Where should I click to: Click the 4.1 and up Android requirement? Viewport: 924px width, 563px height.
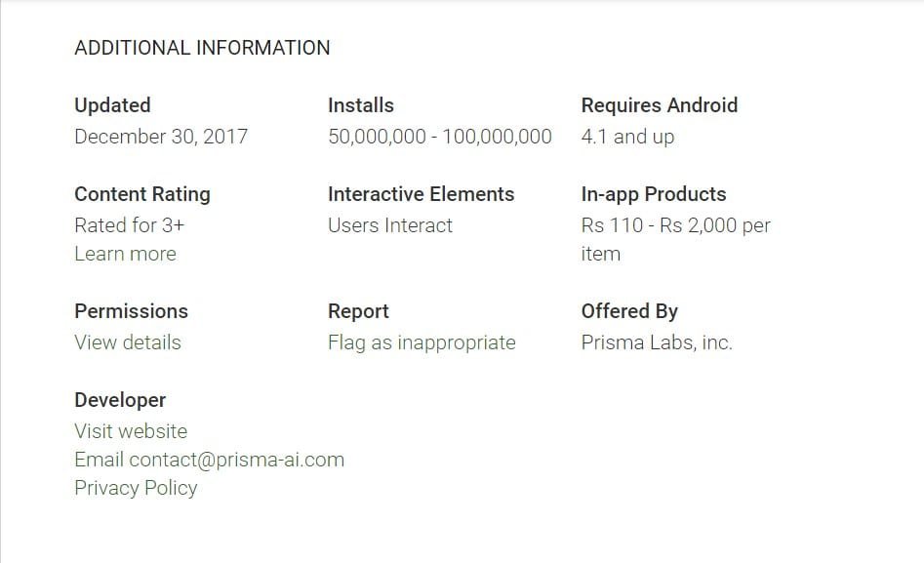(627, 137)
